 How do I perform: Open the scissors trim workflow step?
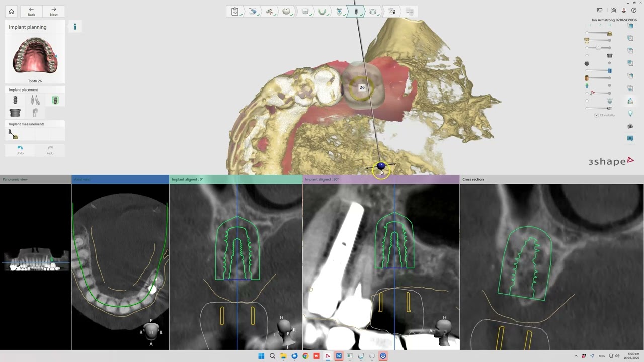pyautogui.click(x=270, y=11)
